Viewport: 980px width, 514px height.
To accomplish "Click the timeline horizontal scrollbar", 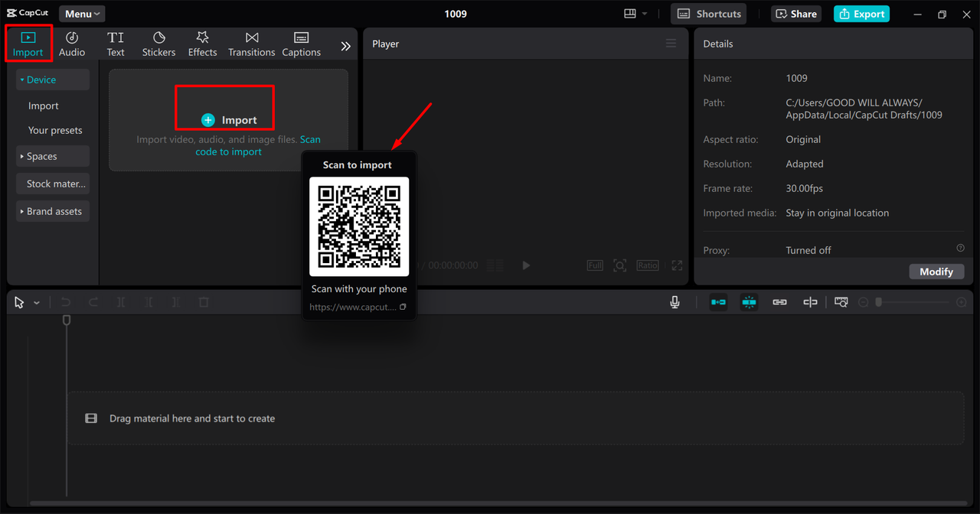I will point(498,503).
